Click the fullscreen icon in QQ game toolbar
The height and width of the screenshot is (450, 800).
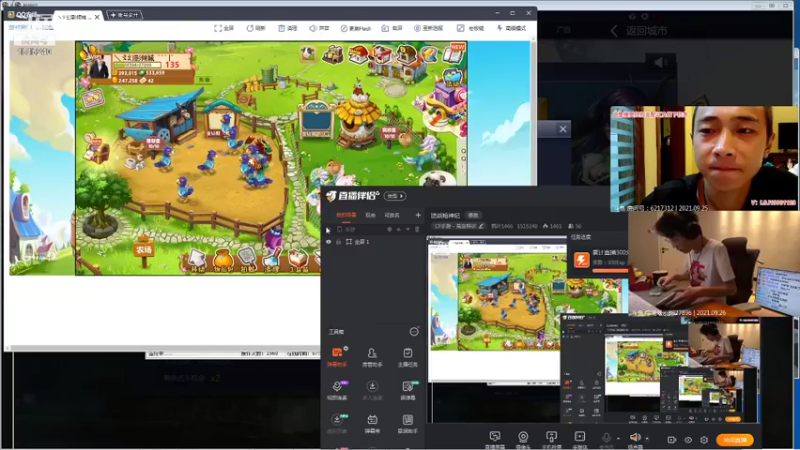(x=218, y=28)
